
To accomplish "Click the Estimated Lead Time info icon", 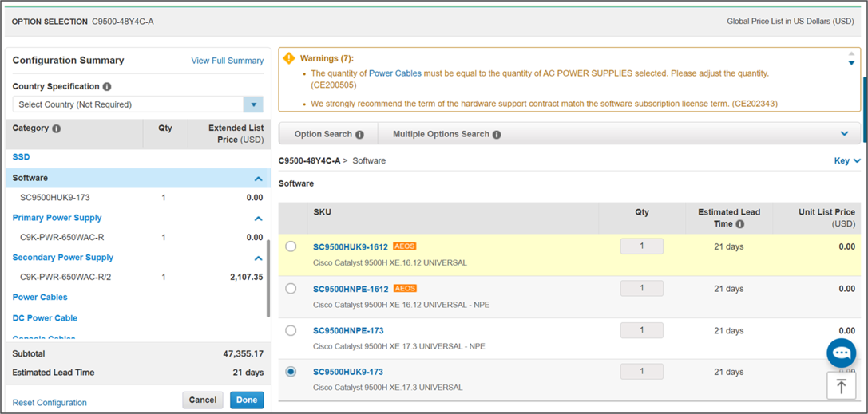I will click(740, 224).
